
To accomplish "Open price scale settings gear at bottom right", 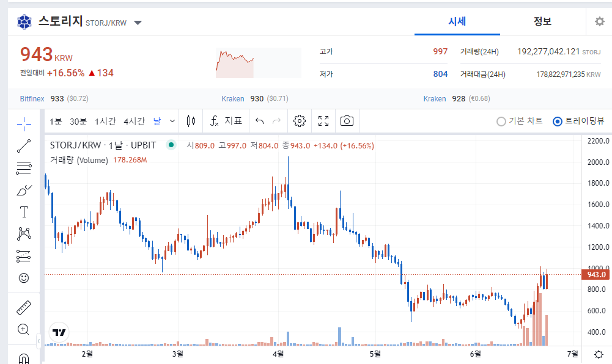I will (599, 354).
